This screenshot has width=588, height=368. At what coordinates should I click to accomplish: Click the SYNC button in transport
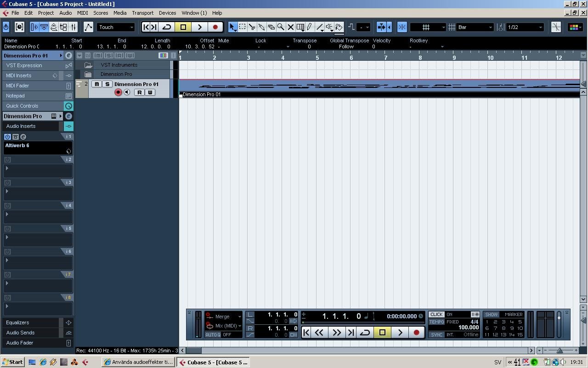click(x=436, y=334)
